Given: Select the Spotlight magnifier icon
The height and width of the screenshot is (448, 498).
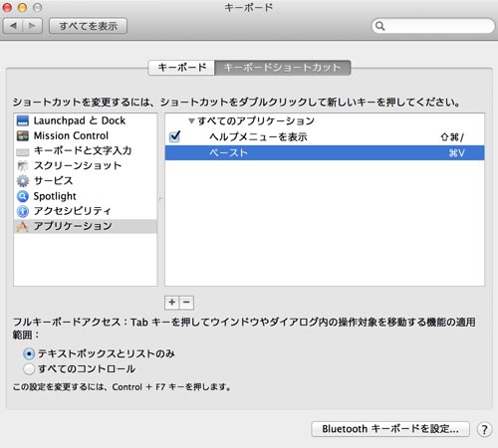Looking at the screenshot, I should 23,196.
